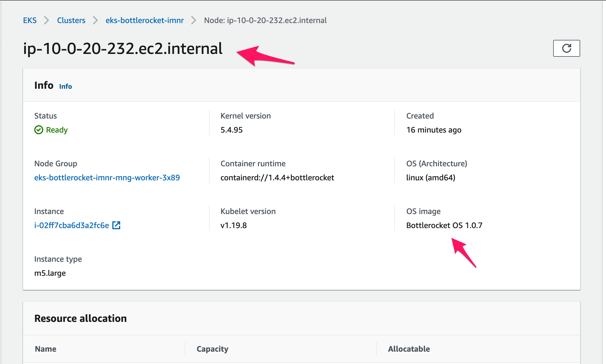Click the Capacity column header
The height and width of the screenshot is (364, 606).
coord(212,349)
